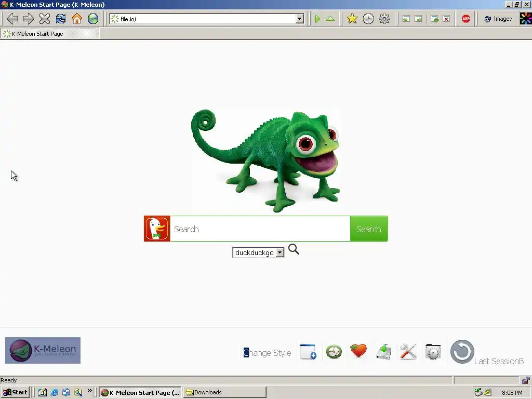Open a new tab with the green plus icon

pyautogui.click(x=434, y=19)
